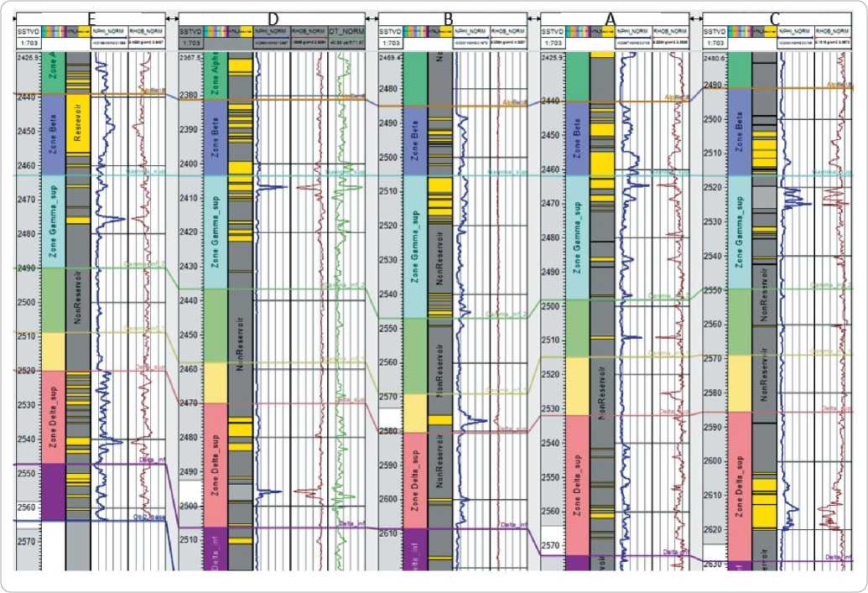The image size is (868, 593).
Task: Select the Zone Delta_sup label in well A
Action: (x=577, y=486)
